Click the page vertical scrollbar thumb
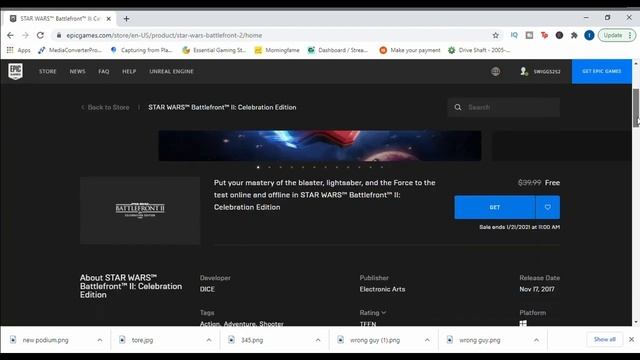Viewport: 640px width, 360px height. click(636, 108)
